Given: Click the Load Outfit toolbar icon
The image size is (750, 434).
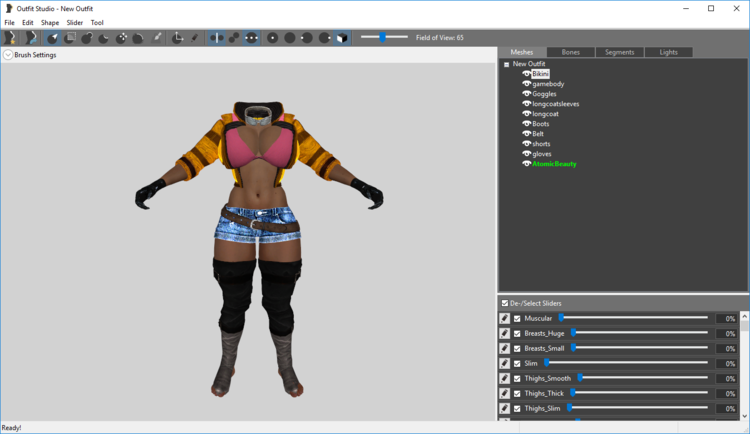Looking at the screenshot, I should 31,38.
